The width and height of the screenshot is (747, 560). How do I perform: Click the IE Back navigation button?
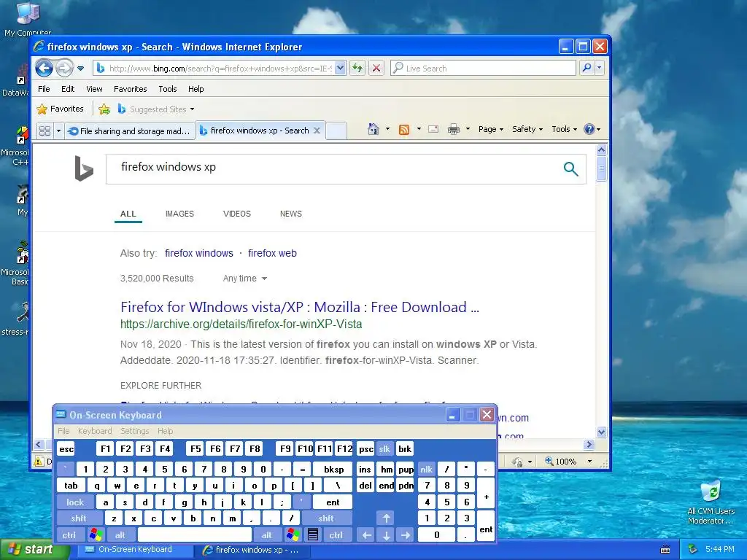pyautogui.click(x=44, y=68)
